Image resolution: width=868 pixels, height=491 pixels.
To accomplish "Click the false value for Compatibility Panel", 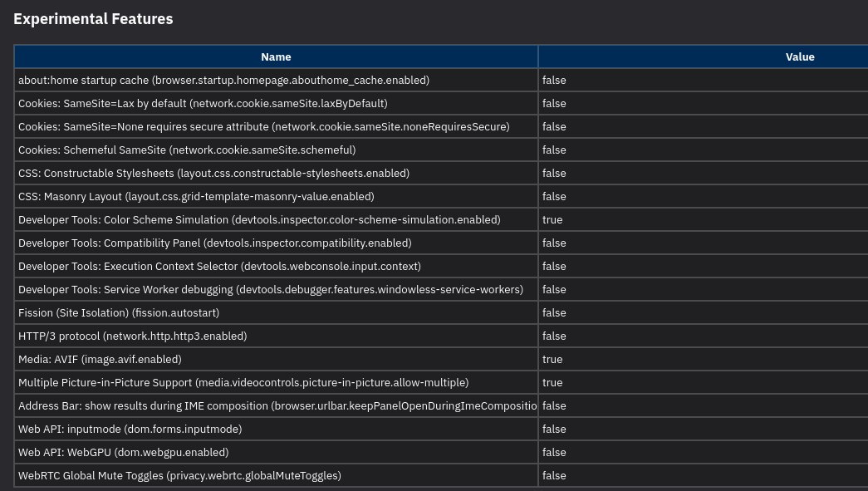I will (554, 243).
